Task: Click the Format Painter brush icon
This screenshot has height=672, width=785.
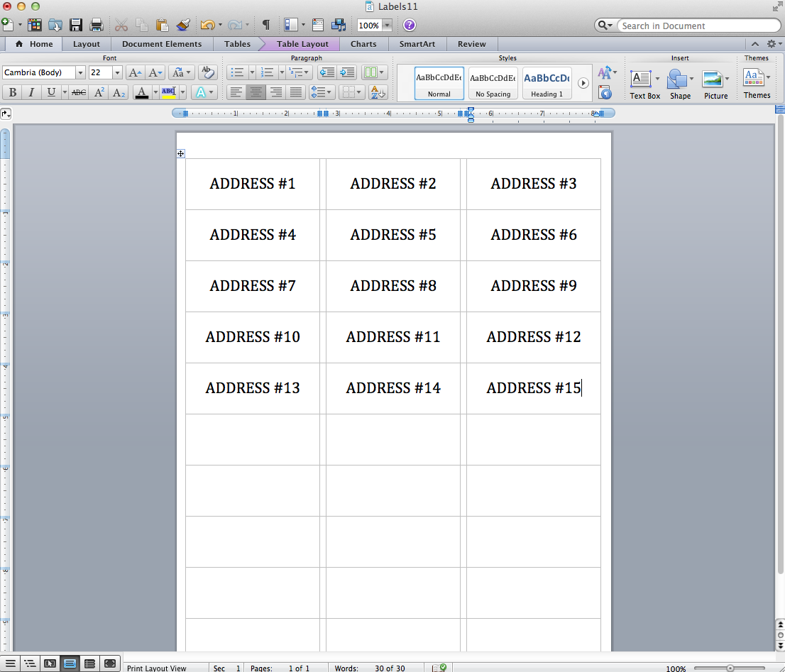Action: [x=183, y=25]
